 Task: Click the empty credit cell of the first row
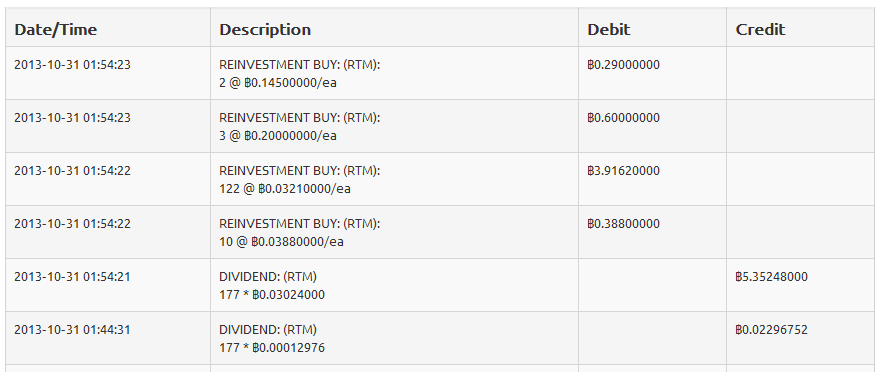(x=800, y=73)
